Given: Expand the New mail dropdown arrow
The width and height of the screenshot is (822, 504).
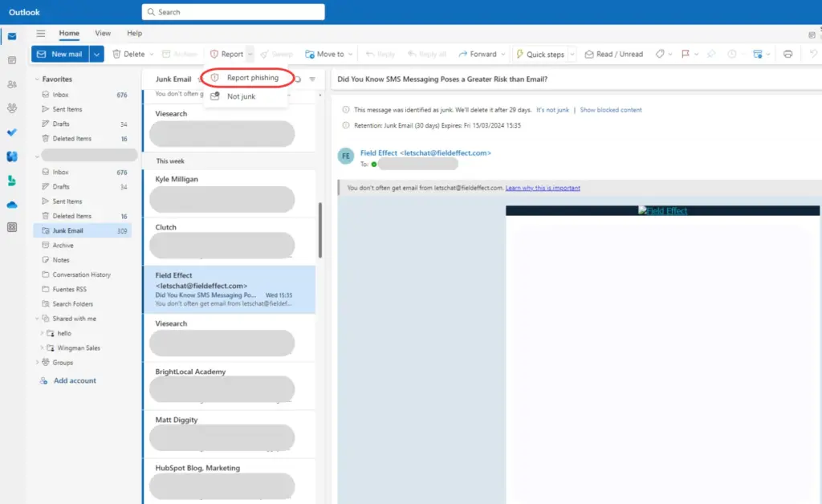Looking at the screenshot, I should point(96,54).
